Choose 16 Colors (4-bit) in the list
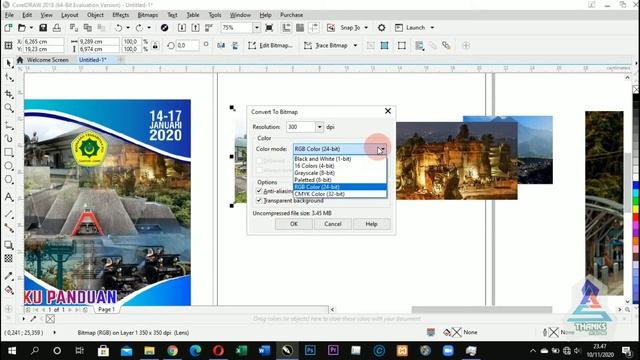Image resolution: width=640 pixels, height=360 pixels. 340,166
